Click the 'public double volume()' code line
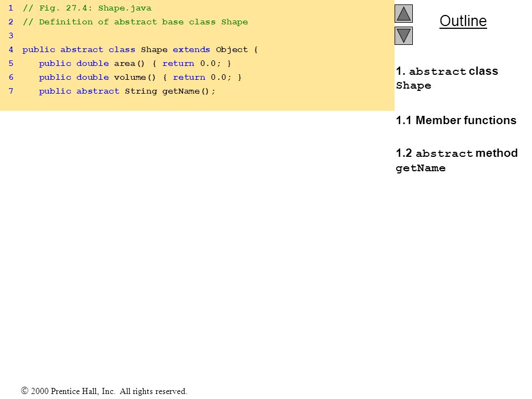Image resolution: width=532 pixels, height=399 pixels. (140, 78)
